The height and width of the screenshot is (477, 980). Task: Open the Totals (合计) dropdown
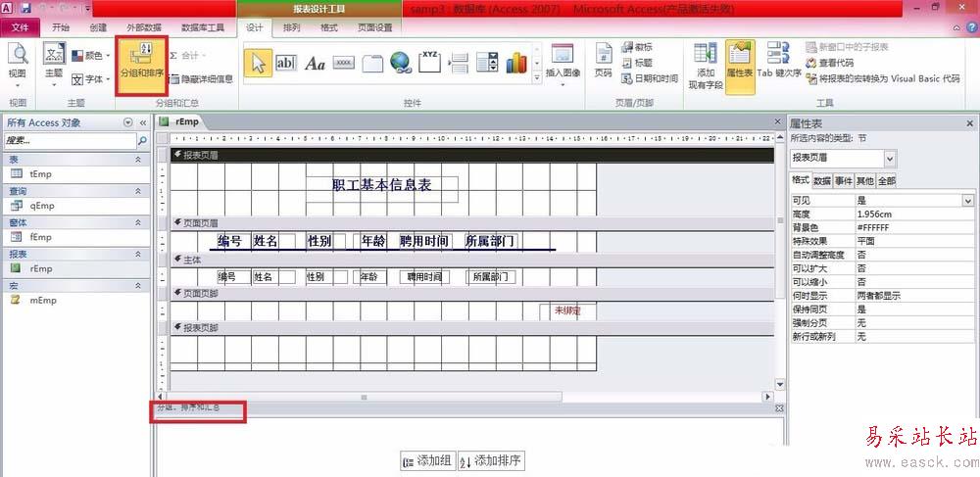tap(189, 56)
